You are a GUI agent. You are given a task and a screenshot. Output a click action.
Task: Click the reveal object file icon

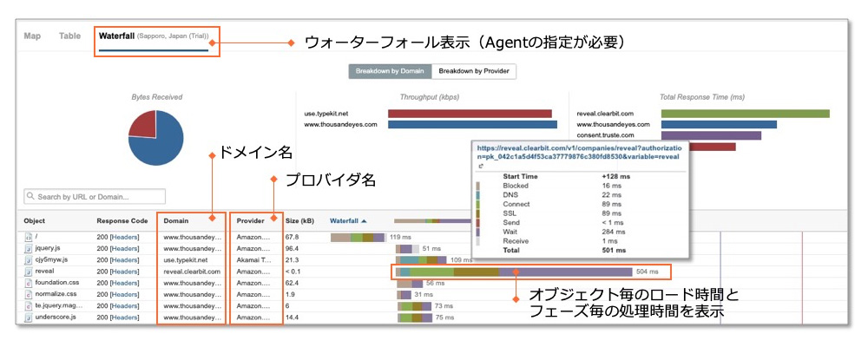(x=28, y=272)
